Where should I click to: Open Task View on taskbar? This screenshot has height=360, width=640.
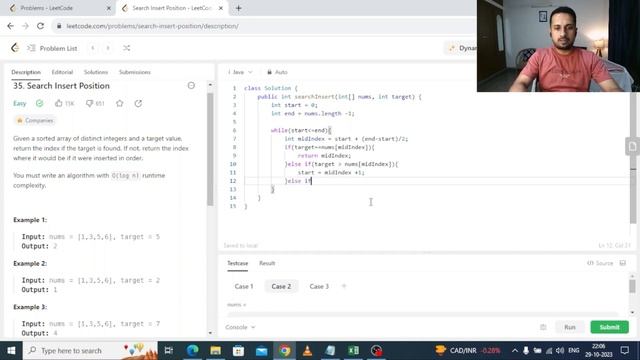(x=169, y=351)
